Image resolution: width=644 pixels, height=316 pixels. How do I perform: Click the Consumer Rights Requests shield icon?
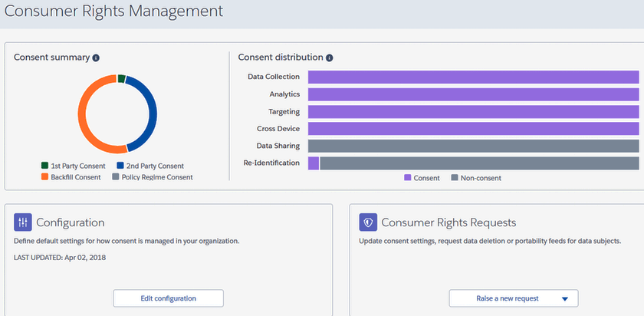368,222
